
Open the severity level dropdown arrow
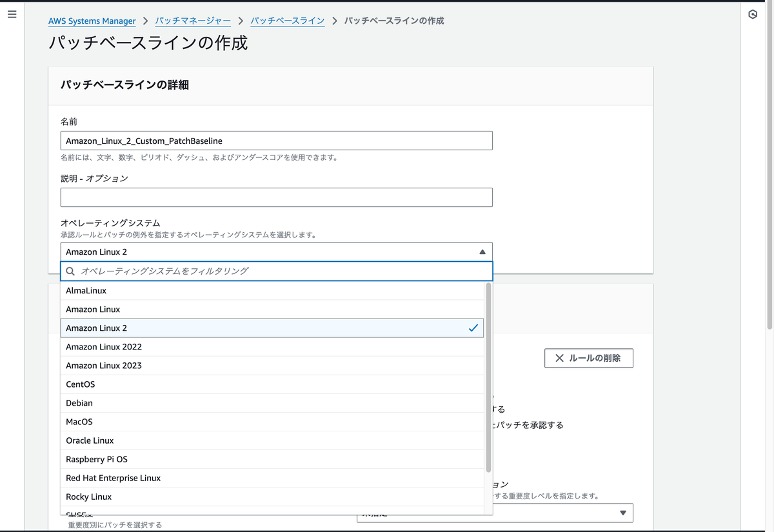click(x=623, y=513)
